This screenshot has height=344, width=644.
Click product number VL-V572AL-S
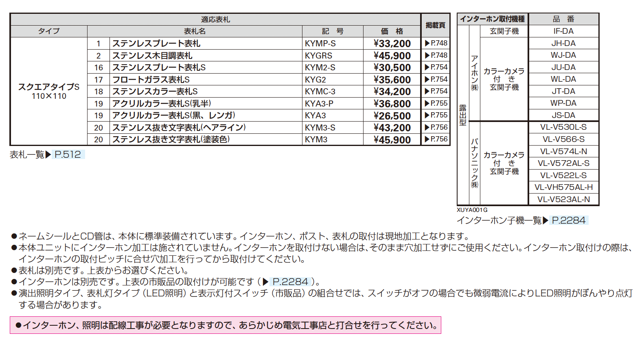563,163
